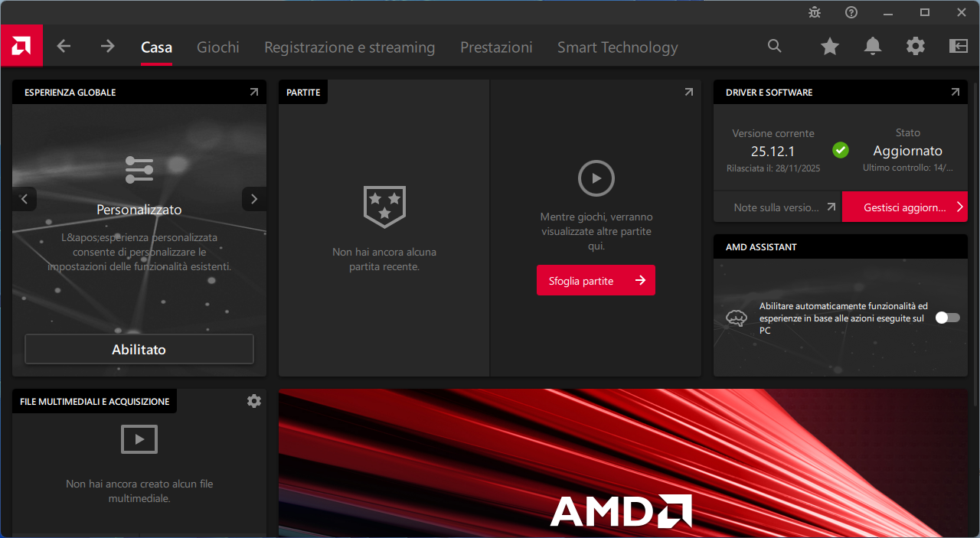
Task: Open the help question mark icon
Action: click(851, 12)
